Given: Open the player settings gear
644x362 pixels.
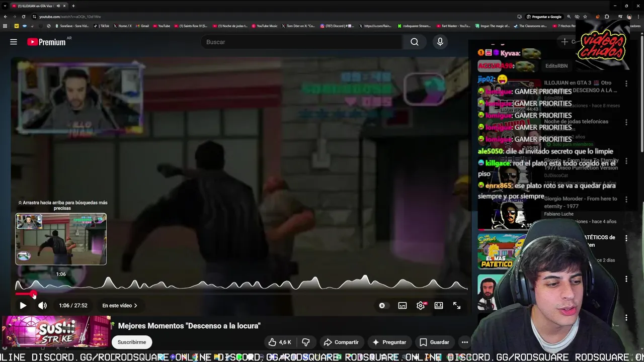Looking at the screenshot, I should tap(421, 305).
